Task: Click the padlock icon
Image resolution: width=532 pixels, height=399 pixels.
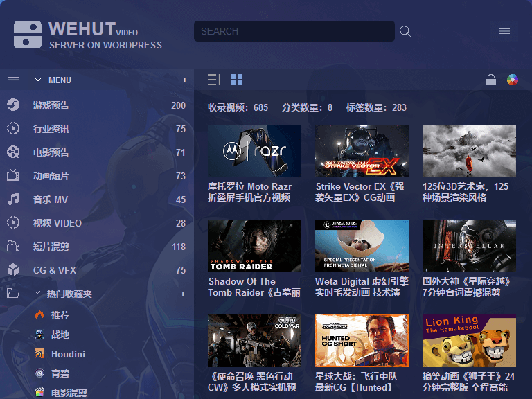Action: point(491,80)
